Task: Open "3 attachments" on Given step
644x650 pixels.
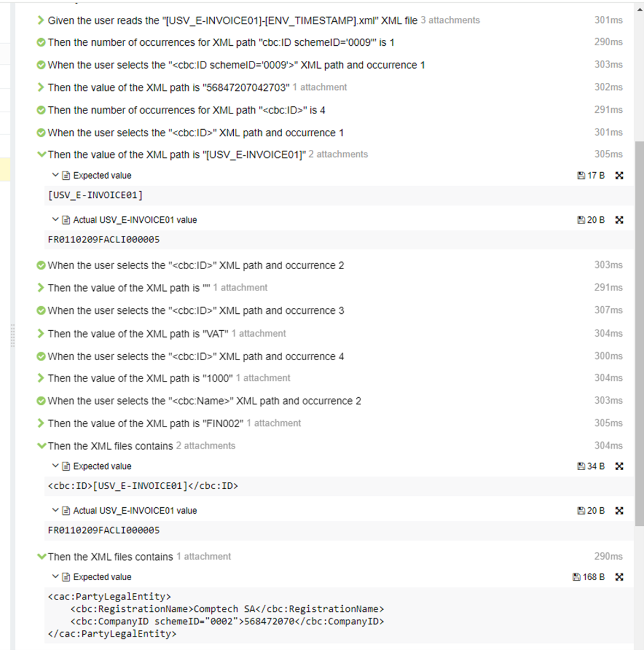Action: pyautogui.click(x=450, y=20)
